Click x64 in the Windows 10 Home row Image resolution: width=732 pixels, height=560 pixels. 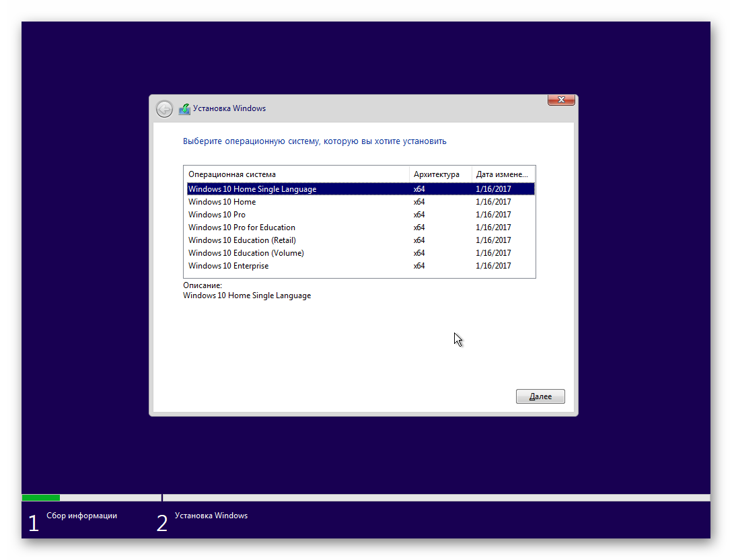click(418, 202)
